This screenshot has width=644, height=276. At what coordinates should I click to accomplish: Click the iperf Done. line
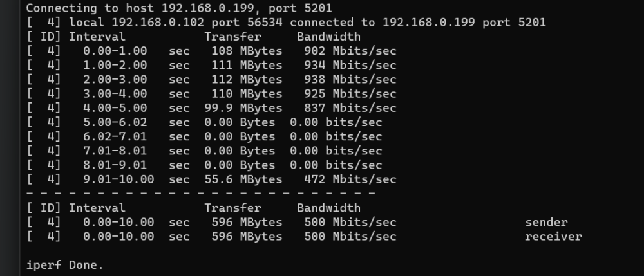pyautogui.click(x=65, y=265)
